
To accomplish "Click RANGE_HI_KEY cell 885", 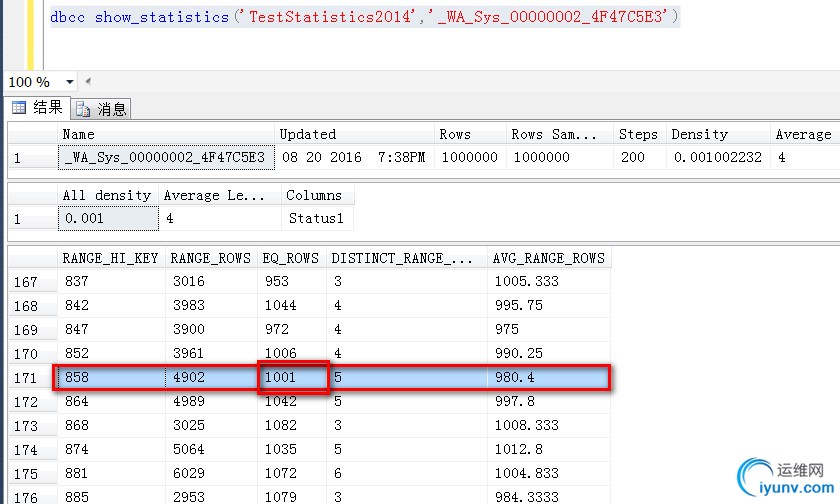I will click(111, 496).
